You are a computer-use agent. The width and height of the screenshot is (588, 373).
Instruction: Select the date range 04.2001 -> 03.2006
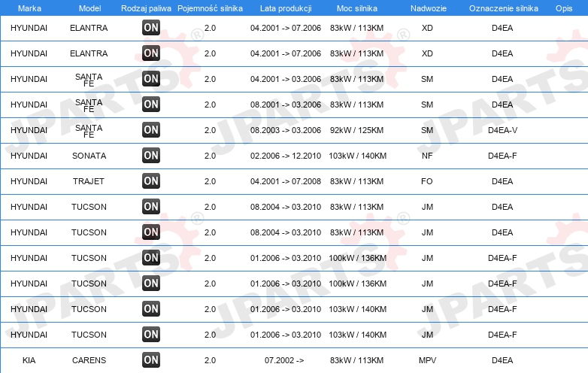pyautogui.click(x=286, y=79)
